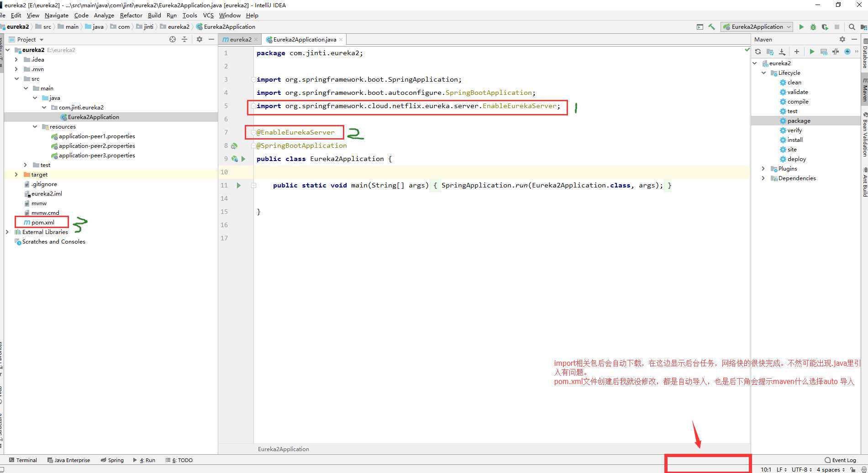Screen dimensions: 868x473
Task: Click Spring bean gutter icon on line 8
Action: click(x=234, y=146)
